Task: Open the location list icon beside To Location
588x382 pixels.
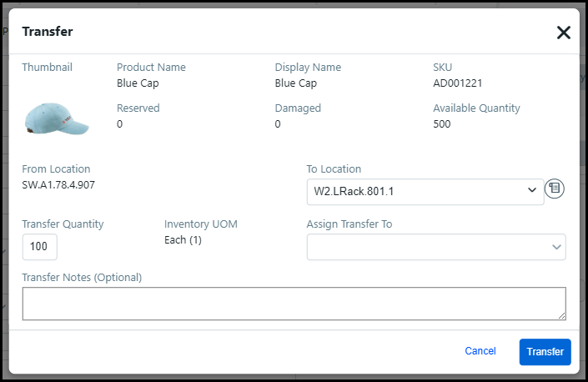Action: (555, 189)
